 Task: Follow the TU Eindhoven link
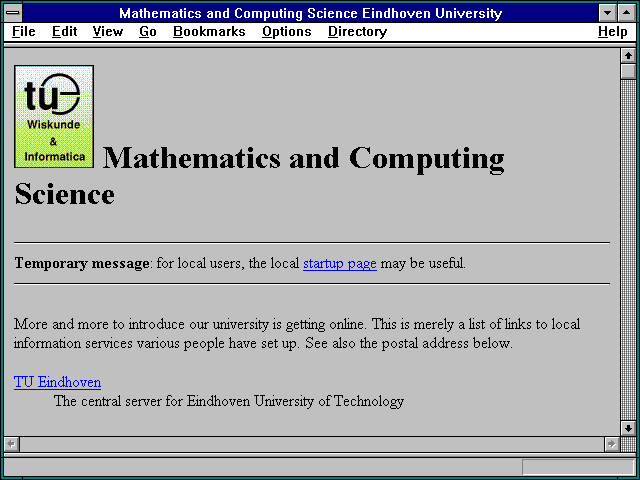(58, 382)
